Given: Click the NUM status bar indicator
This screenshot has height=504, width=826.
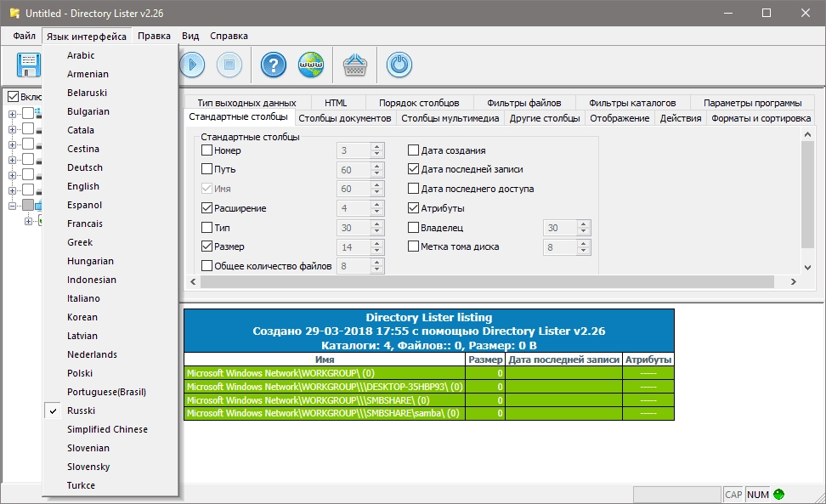Looking at the screenshot, I should pos(757,495).
